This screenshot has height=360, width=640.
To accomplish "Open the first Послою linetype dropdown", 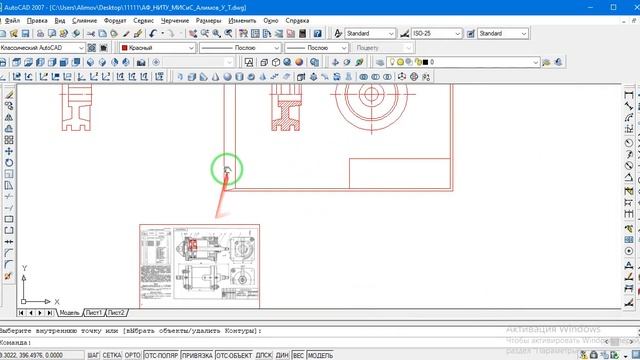I will pyautogui.click(x=277, y=48).
